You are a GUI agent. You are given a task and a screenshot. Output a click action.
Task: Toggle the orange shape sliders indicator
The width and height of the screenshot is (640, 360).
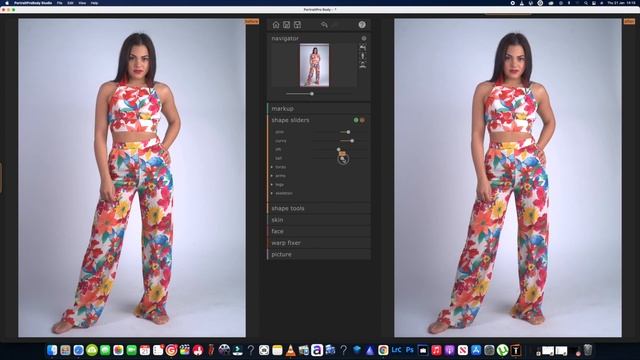(x=362, y=120)
